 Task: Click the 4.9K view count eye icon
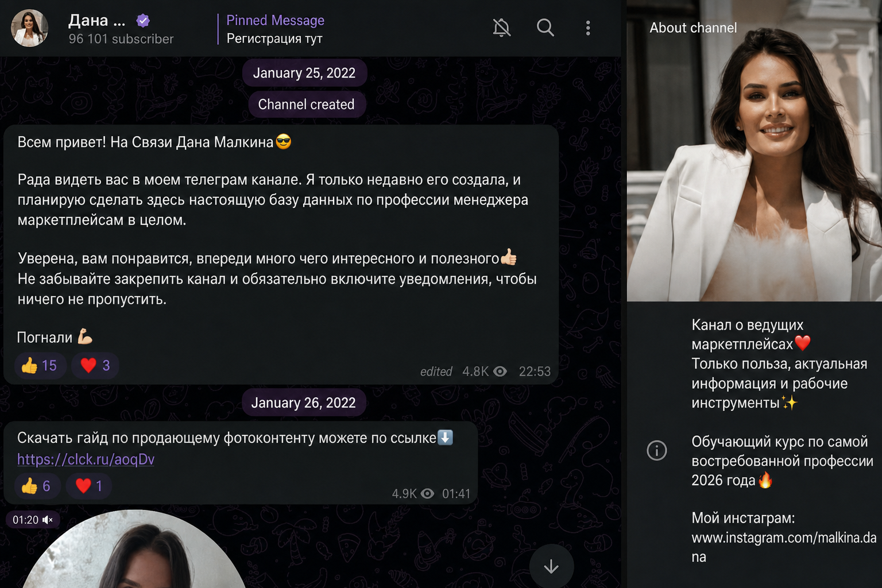[x=427, y=494]
